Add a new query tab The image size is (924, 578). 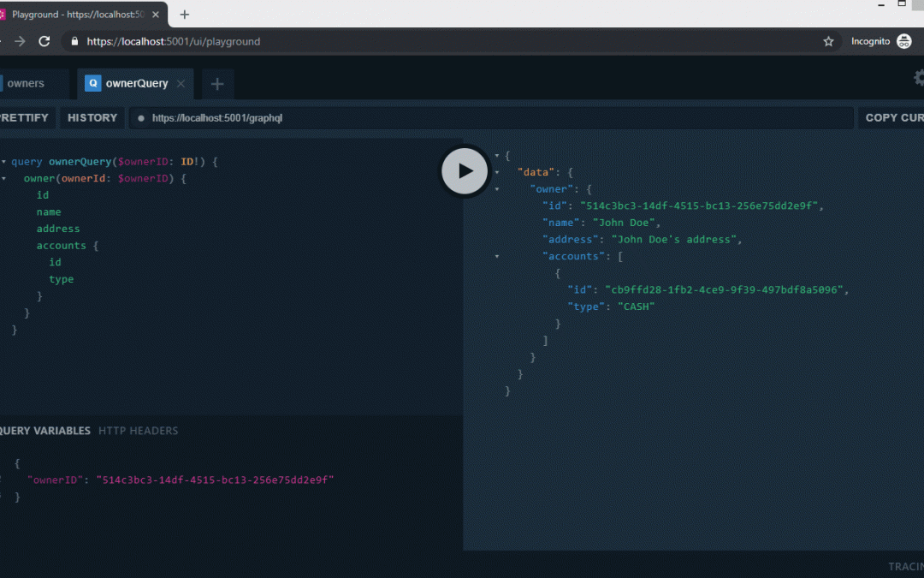click(217, 84)
